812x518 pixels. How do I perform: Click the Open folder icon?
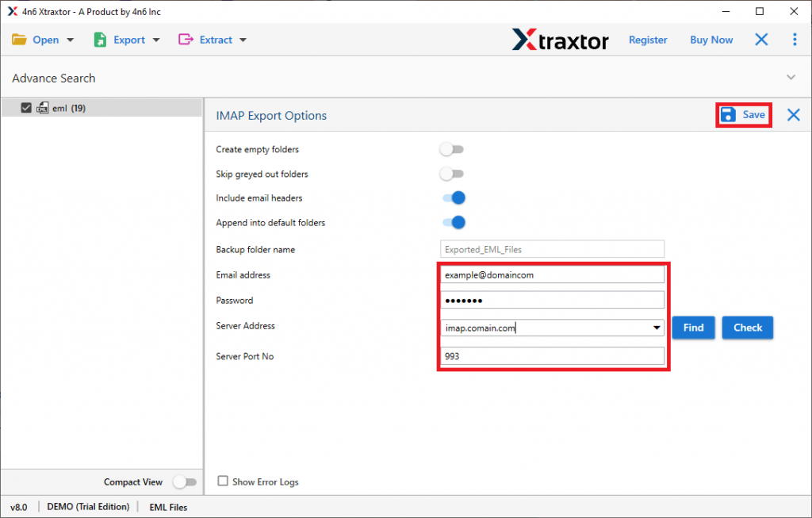pyautogui.click(x=19, y=40)
